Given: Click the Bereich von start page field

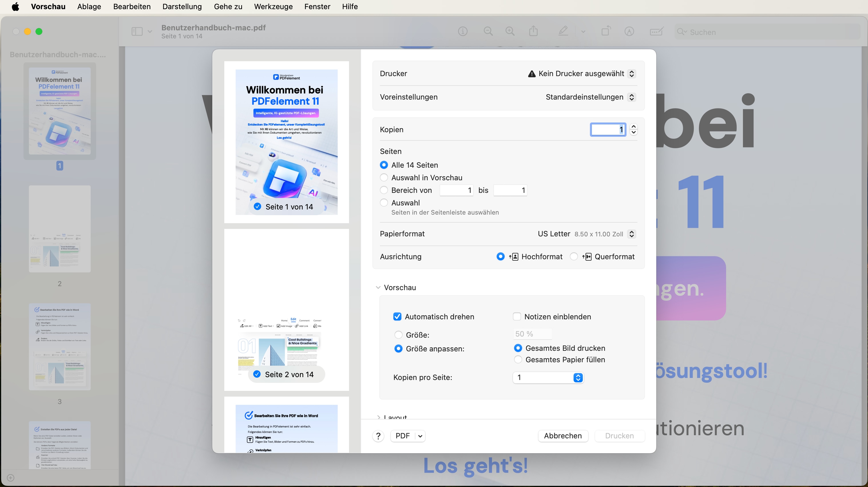Looking at the screenshot, I should pyautogui.click(x=457, y=190).
